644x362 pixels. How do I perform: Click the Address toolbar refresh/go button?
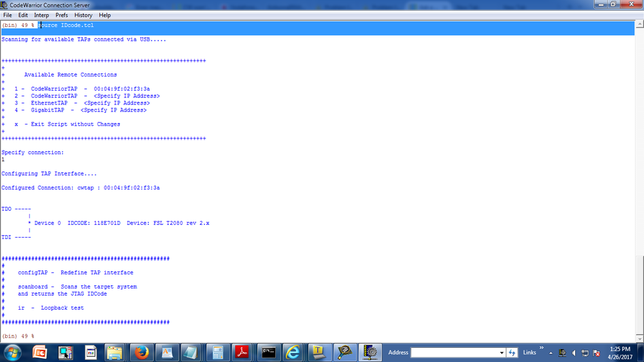pyautogui.click(x=512, y=352)
